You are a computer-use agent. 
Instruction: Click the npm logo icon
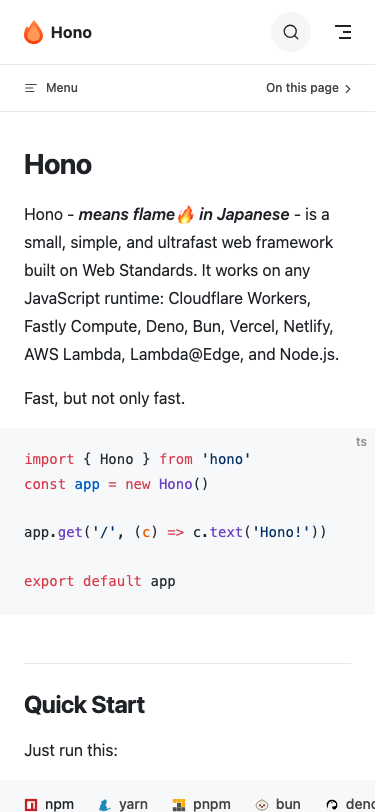pos(31,805)
